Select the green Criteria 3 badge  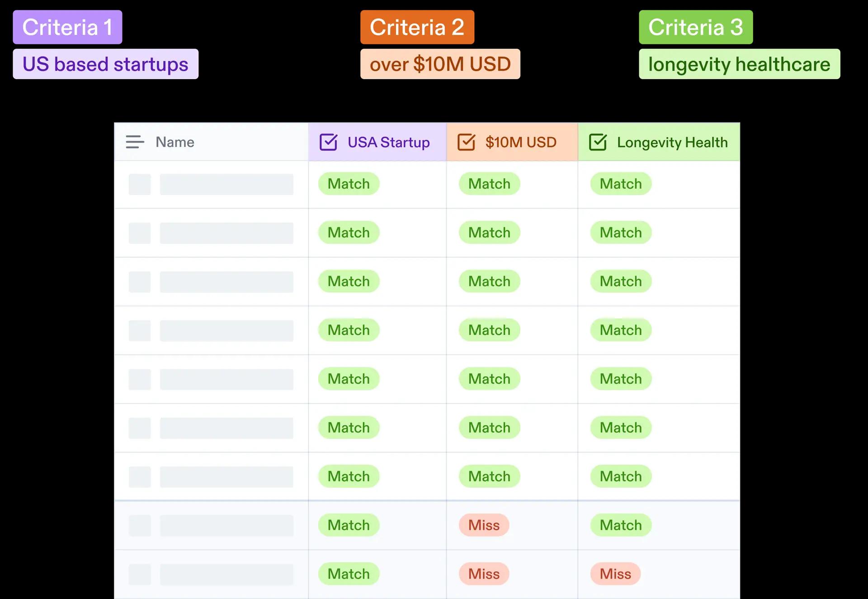coord(695,27)
